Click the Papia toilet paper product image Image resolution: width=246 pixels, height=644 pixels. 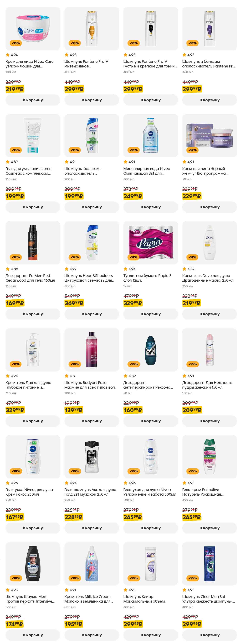pyautogui.click(x=150, y=242)
